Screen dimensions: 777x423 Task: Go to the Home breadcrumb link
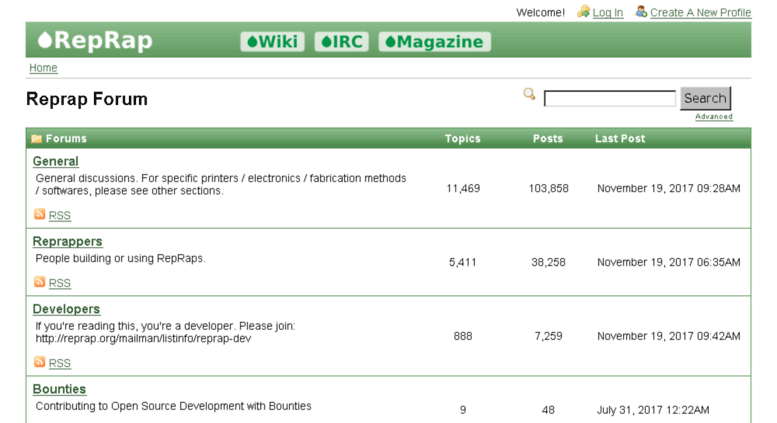43,68
